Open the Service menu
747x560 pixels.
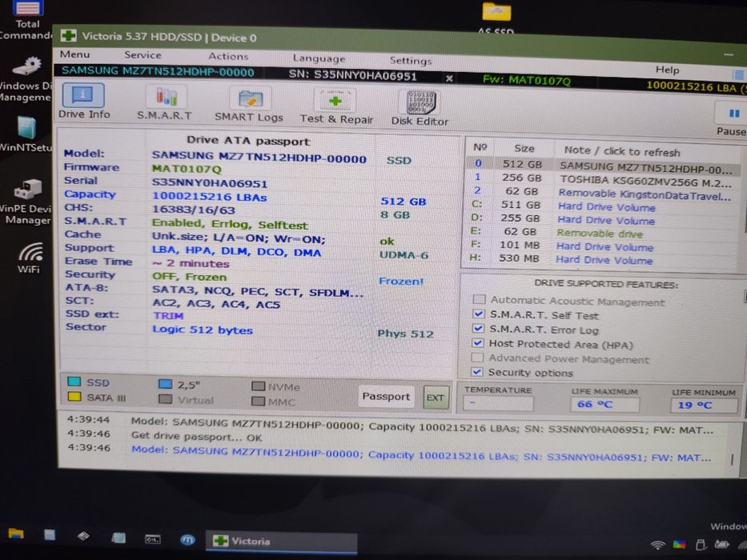point(143,55)
